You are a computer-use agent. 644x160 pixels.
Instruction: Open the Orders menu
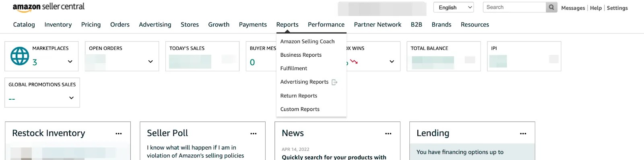click(x=120, y=25)
